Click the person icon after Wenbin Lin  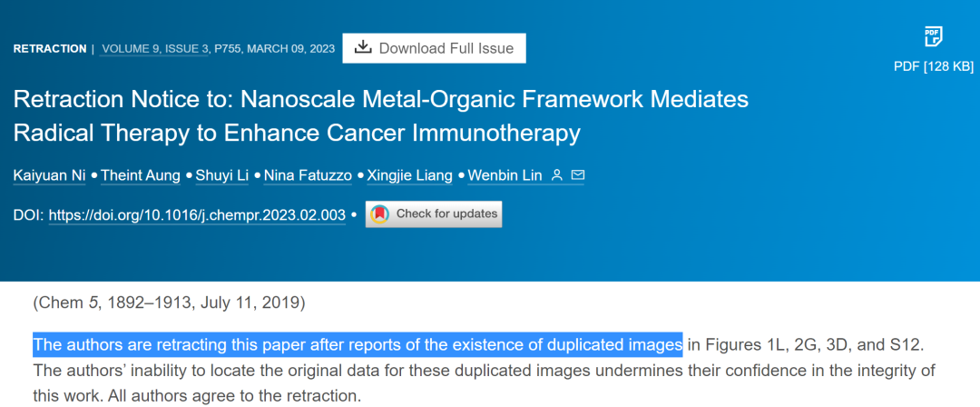tap(558, 174)
